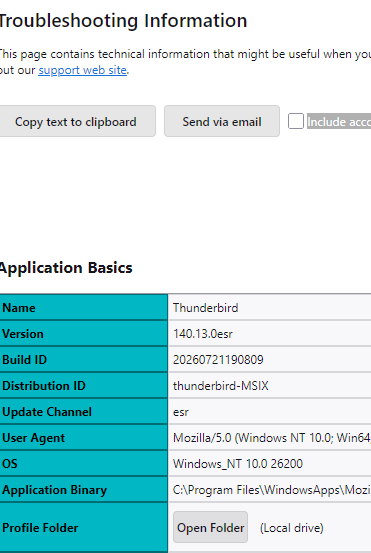Select the esr update channel value
Screen dimensions: 371x553
181,412
